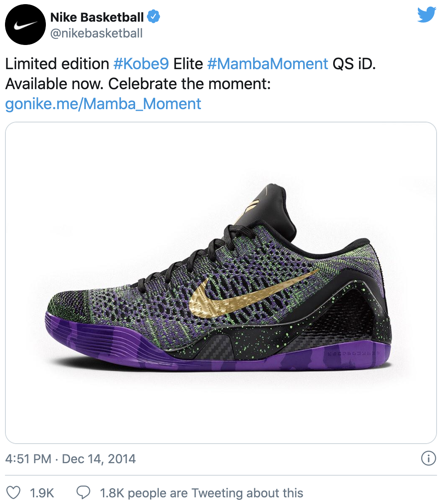Open the circled info icon
Image resolution: width=447 pixels, height=504 pixels.
[x=429, y=459]
